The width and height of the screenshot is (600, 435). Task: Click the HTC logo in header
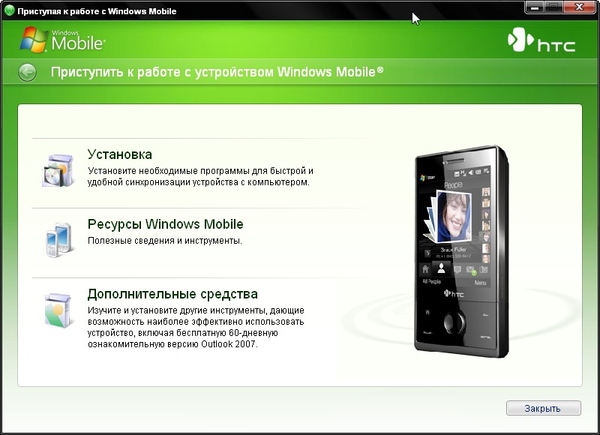click(x=541, y=40)
